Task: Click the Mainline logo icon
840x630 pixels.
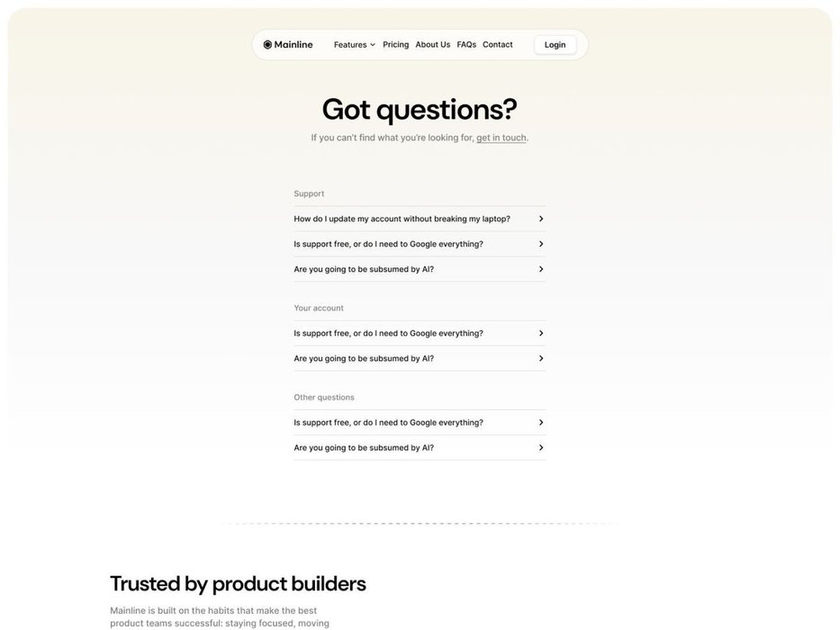Action: point(267,45)
